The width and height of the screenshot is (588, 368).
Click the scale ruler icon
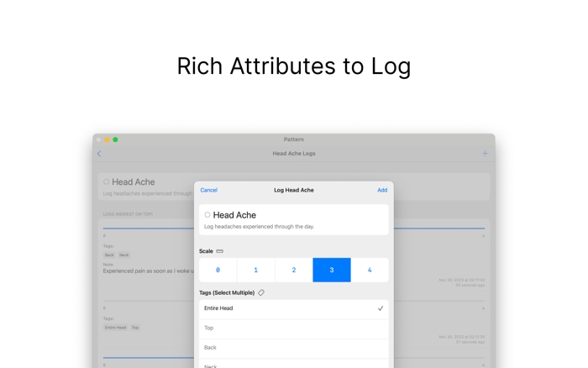[220, 251]
